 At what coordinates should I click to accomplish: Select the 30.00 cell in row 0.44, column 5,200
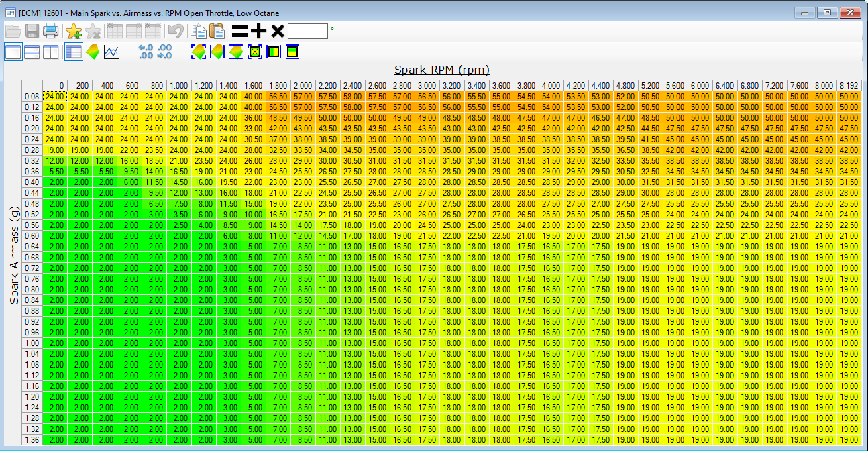pyautogui.click(x=650, y=192)
